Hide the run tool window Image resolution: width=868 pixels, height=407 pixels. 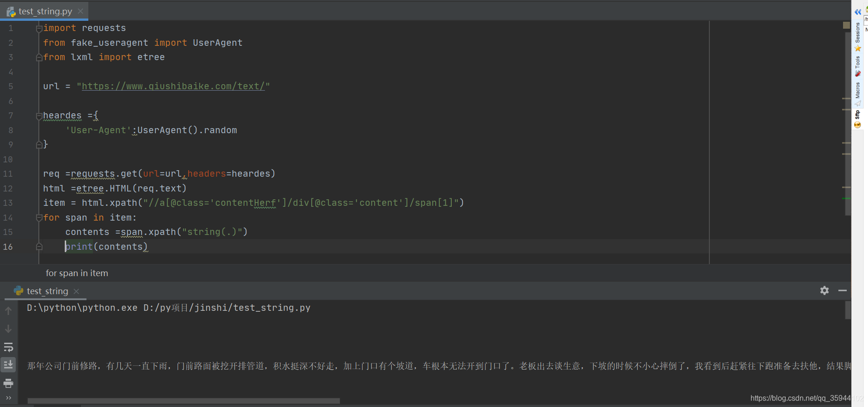pos(843,290)
